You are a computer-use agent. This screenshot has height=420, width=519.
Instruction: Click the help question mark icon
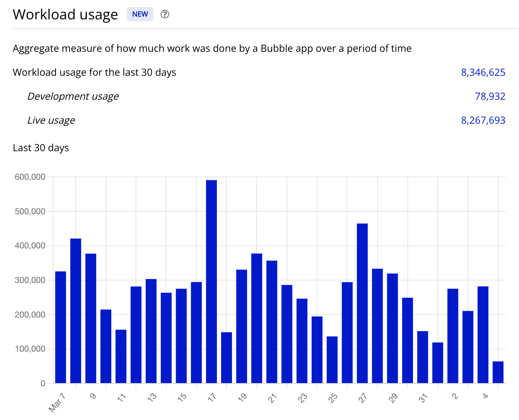(165, 14)
